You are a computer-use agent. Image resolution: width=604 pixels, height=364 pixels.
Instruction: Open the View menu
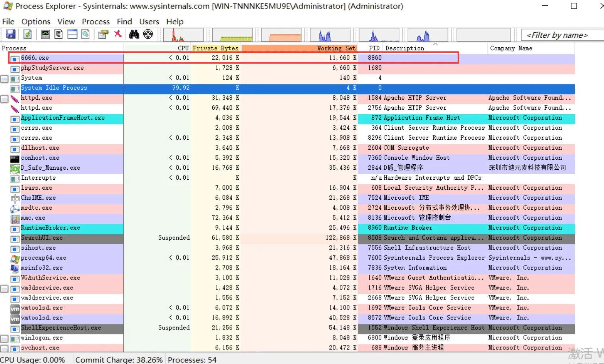(x=66, y=22)
